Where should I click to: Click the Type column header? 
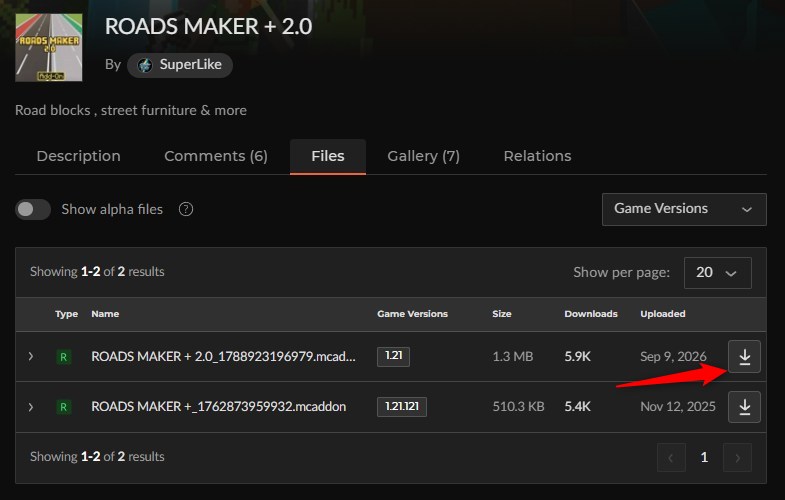(x=66, y=314)
